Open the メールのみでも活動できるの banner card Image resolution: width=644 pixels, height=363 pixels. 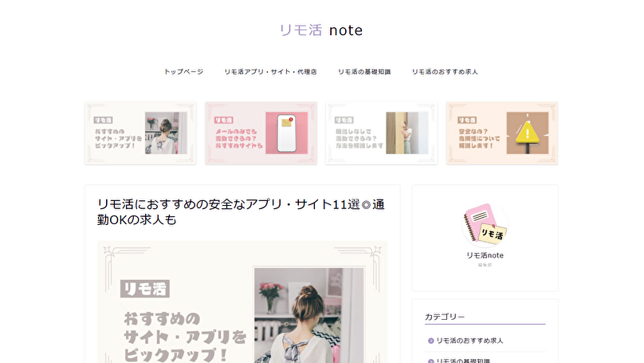pyautogui.click(x=261, y=133)
